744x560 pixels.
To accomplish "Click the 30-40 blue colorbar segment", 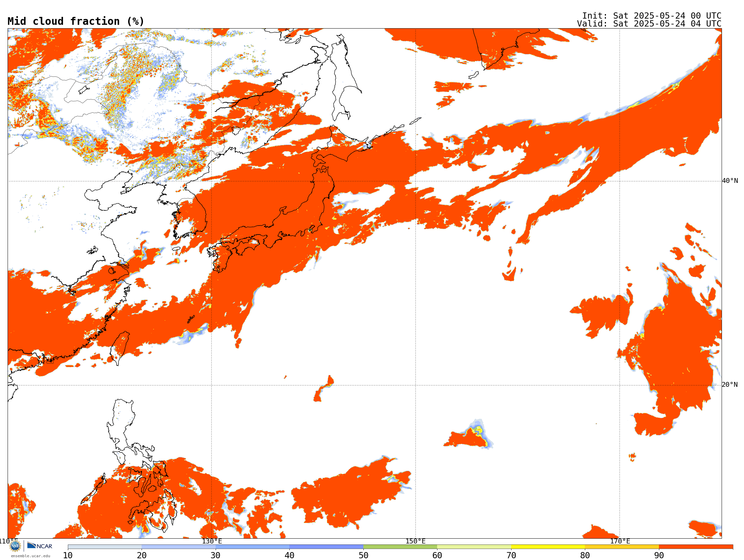I will pos(252,547).
